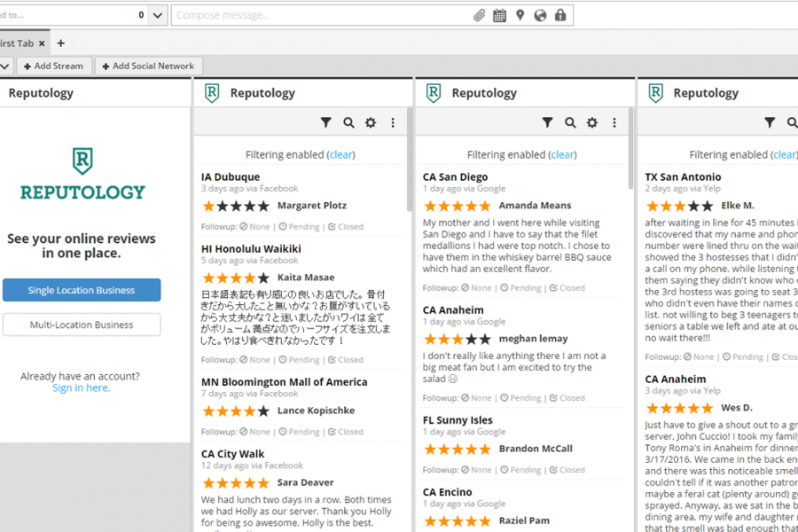Mark Brandon McCall review followup as Closed
This screenshot has height=532, width=798.
(567, 470)
